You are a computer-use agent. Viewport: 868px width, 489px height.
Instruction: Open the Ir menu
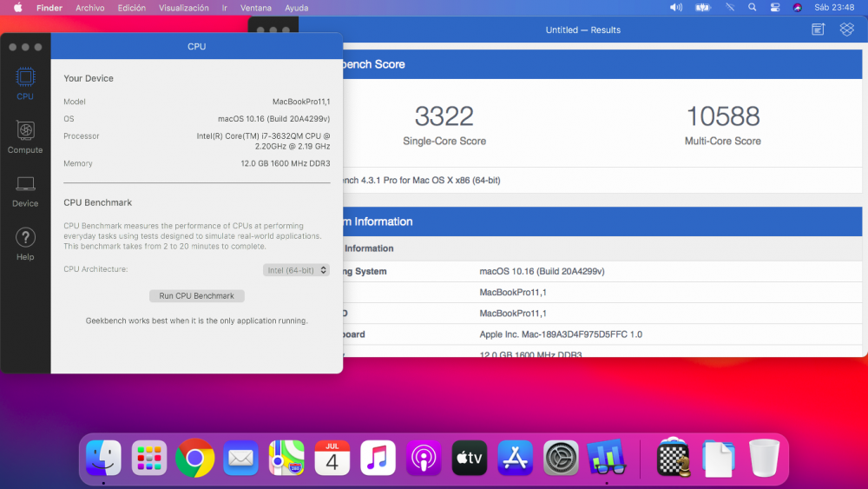pyautogui.click(x=224, y=8)
